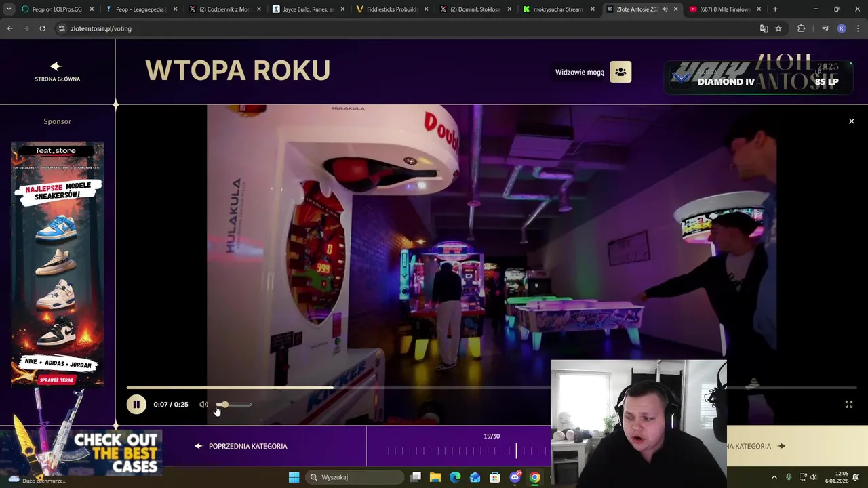The width and height of the screenshot is (868, 488).
Task: Open a new browser tab
Action: (x=775, y=9)
